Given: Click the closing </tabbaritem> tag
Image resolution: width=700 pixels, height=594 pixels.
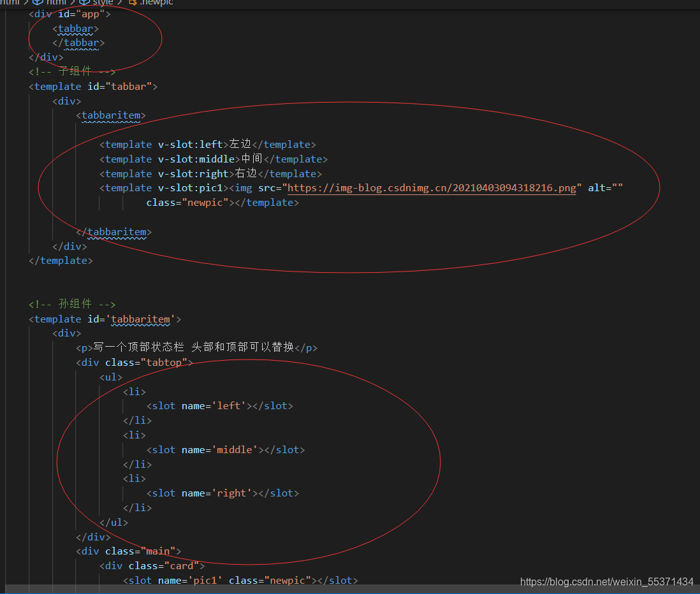Looking at the screenshot, I should tap(114, 231).
